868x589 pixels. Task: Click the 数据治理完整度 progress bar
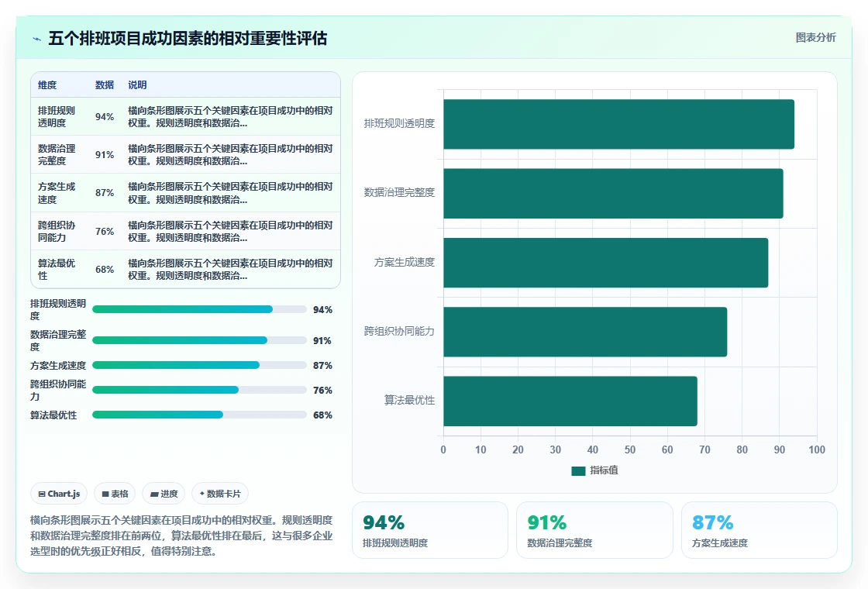[x=199, y=340]
